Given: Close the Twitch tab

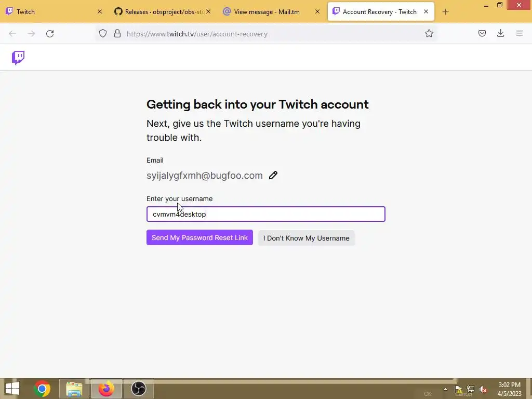Looking at the screenshot, I should pos(100,11).
